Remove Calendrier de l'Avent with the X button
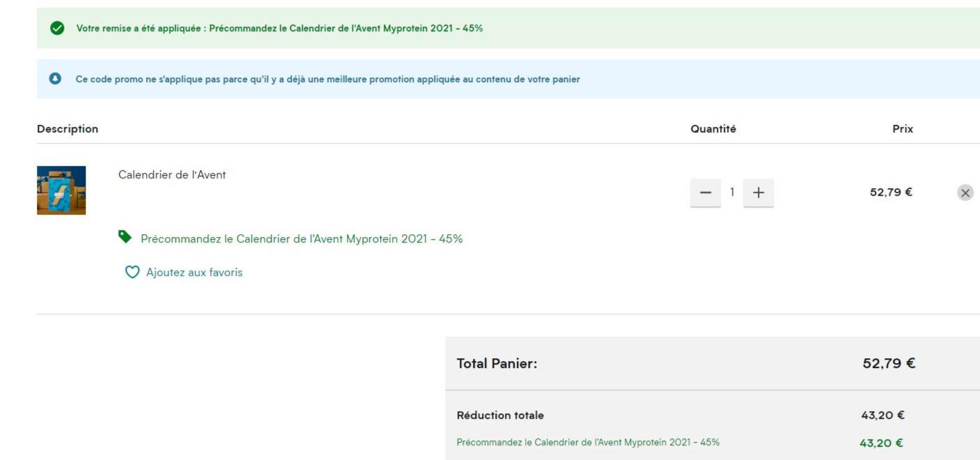 coord(965,193)
